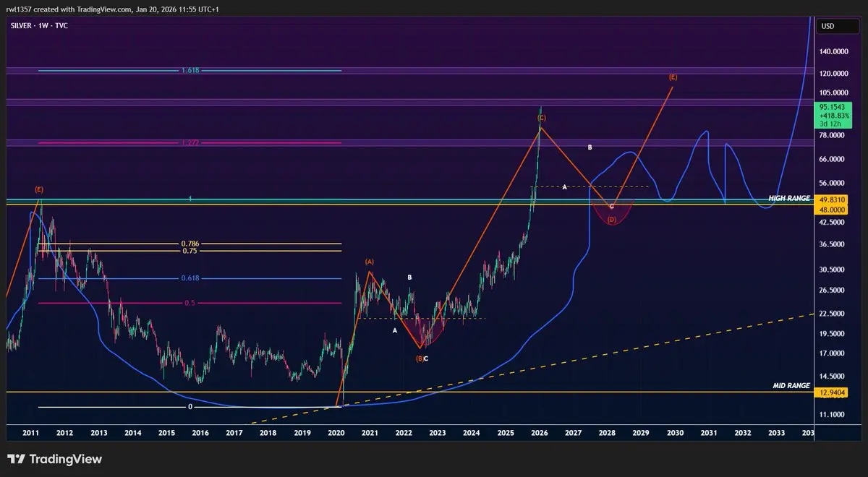Select the (E) label at projected 2029 high
The height and width of the screenshot is (477, 868).
pos(673,77)
